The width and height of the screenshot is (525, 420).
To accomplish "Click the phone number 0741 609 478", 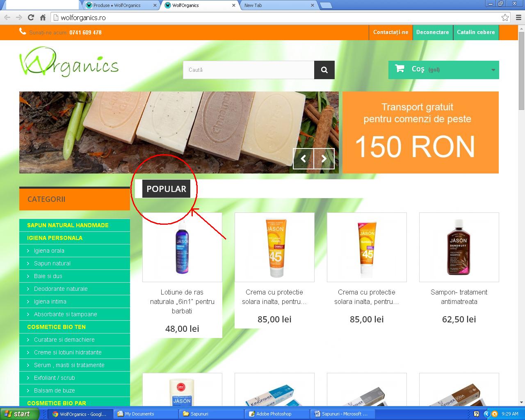I will click(x=85, y=32).
